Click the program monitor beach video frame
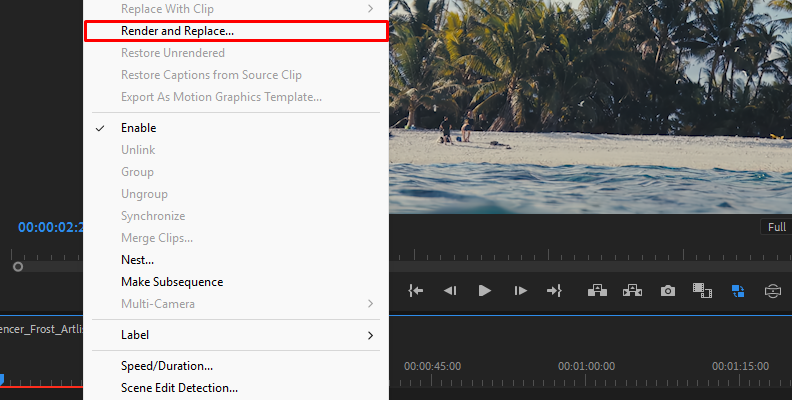The image size is (792, 400). [590, 107]
